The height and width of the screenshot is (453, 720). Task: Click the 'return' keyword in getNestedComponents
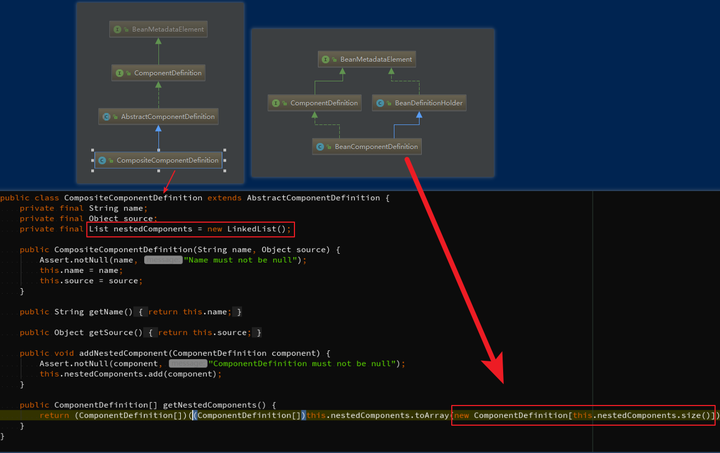click(x=54, y=415)
